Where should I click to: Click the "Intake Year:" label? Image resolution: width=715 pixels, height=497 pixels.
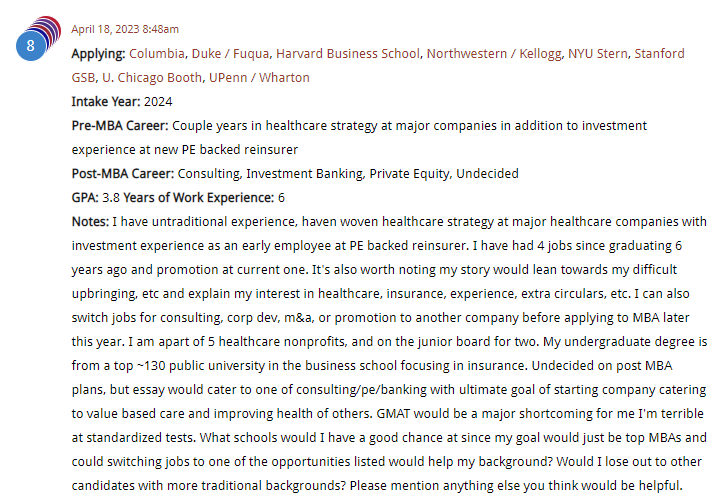click(x=106, y=101)
